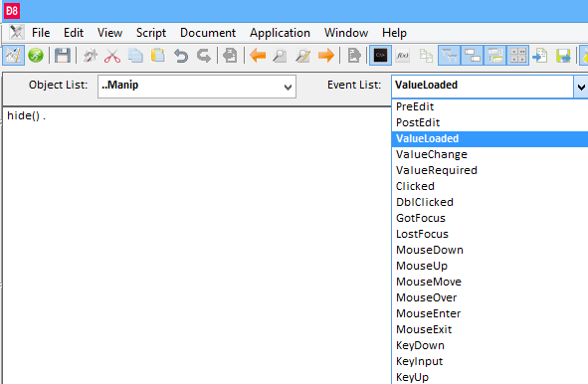The height and width of the screenshot is (384, 588).
Task: Choose ValueRequired event
Action: (x=490, y=170)
